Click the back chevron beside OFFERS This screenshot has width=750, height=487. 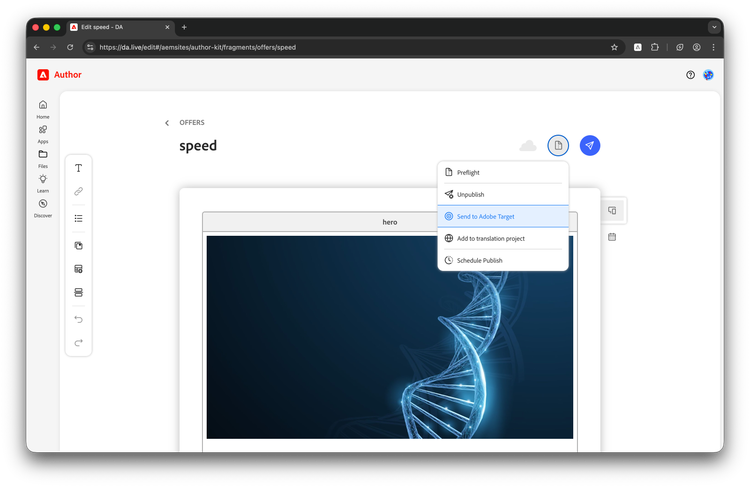(167, 123)
